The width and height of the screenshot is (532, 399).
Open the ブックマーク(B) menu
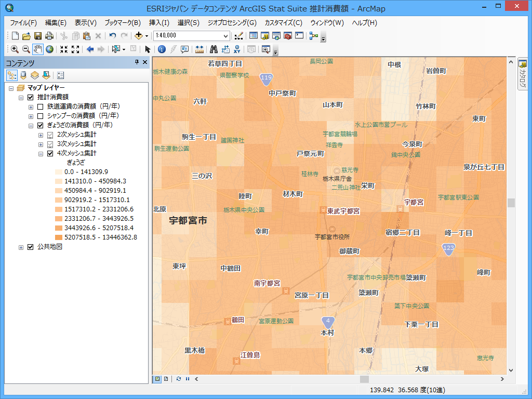click(x=123, y=23)
